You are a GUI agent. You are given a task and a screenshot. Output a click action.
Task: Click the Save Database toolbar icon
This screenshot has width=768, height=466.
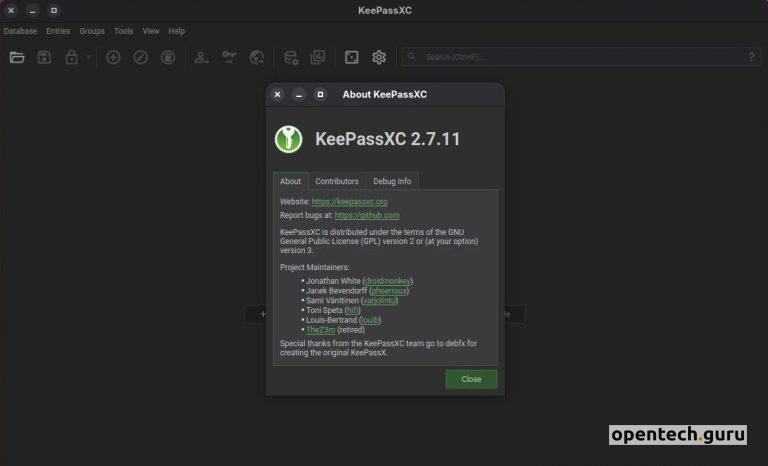(44, 58)
